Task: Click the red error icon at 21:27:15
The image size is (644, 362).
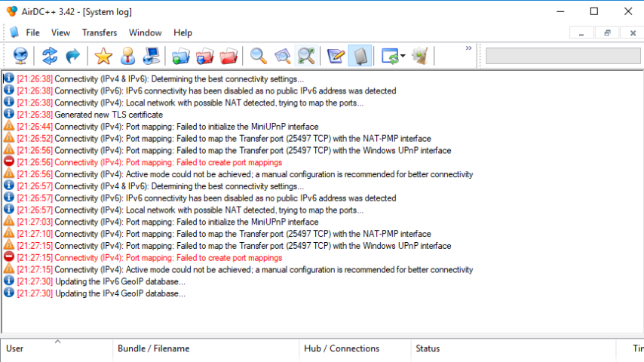Action: point(9,257)
